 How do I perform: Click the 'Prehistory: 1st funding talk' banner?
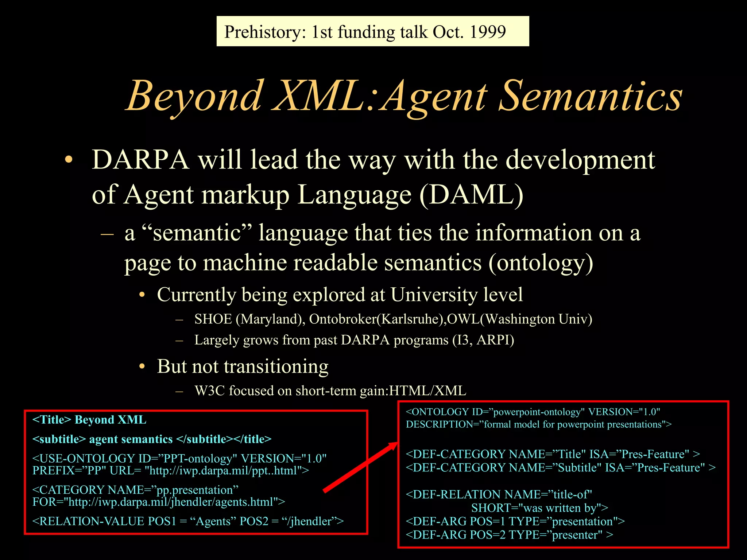(x=372, y=32)
